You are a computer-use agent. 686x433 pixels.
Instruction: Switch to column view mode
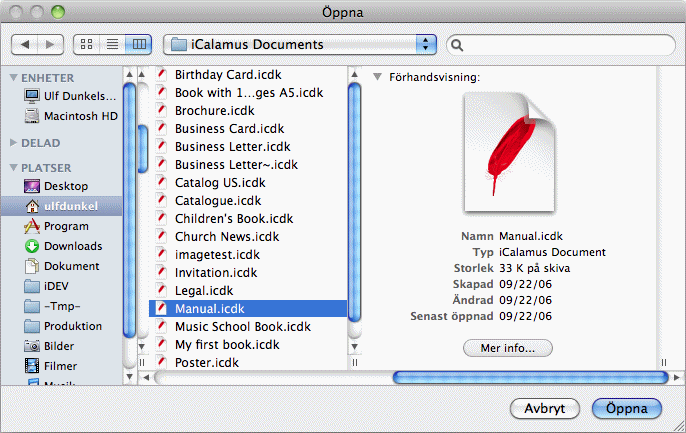point(139,45)
